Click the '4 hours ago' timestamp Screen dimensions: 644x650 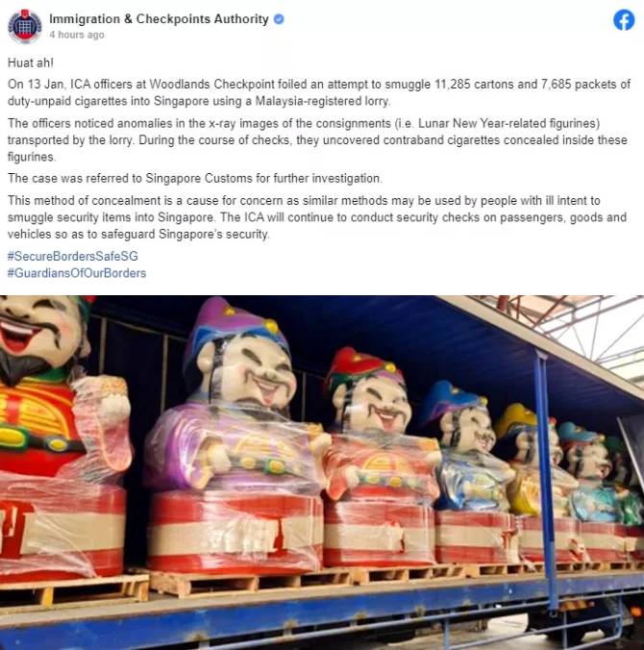77,35
